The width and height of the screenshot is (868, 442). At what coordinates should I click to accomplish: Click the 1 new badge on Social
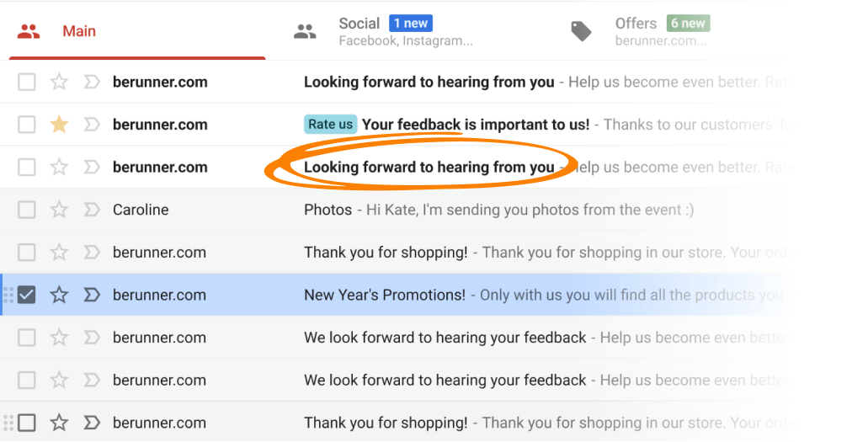[x=411, y=24]
